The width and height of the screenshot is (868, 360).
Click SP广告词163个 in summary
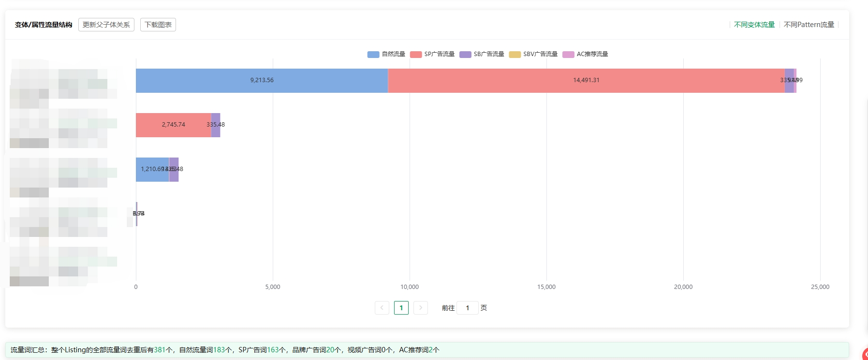pyautogui.click(x=262, y=350)
